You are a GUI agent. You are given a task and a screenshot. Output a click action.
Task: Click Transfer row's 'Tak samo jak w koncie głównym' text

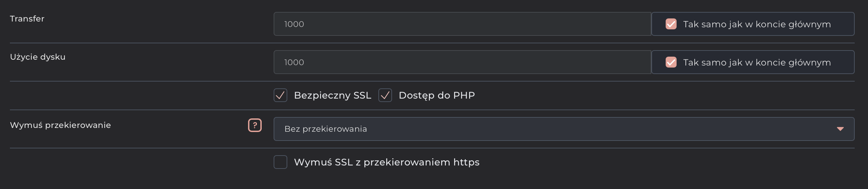point(757,24)
